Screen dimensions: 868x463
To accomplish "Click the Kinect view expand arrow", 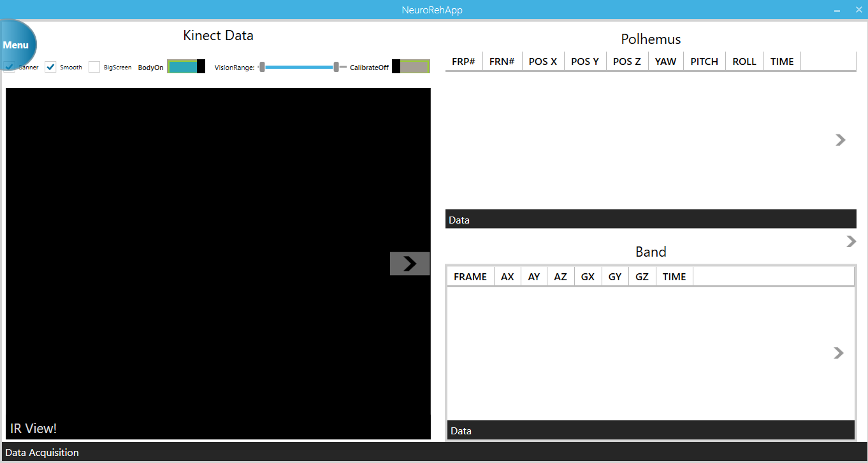I will pos(410,264).
